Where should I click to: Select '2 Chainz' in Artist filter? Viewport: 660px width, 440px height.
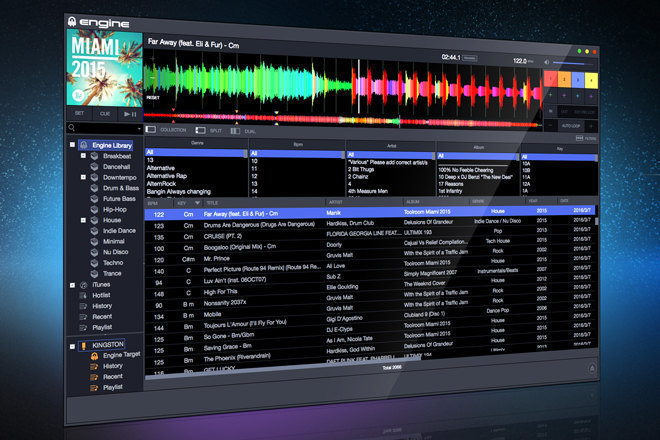358,176
